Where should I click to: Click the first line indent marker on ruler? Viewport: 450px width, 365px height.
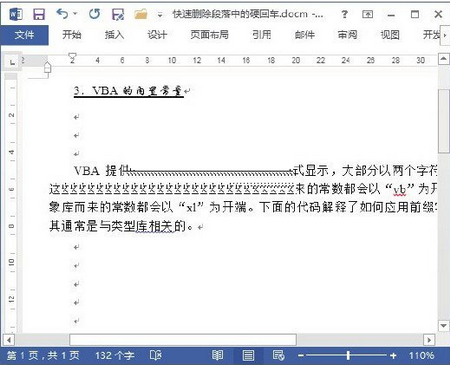(x=72, y=56)
